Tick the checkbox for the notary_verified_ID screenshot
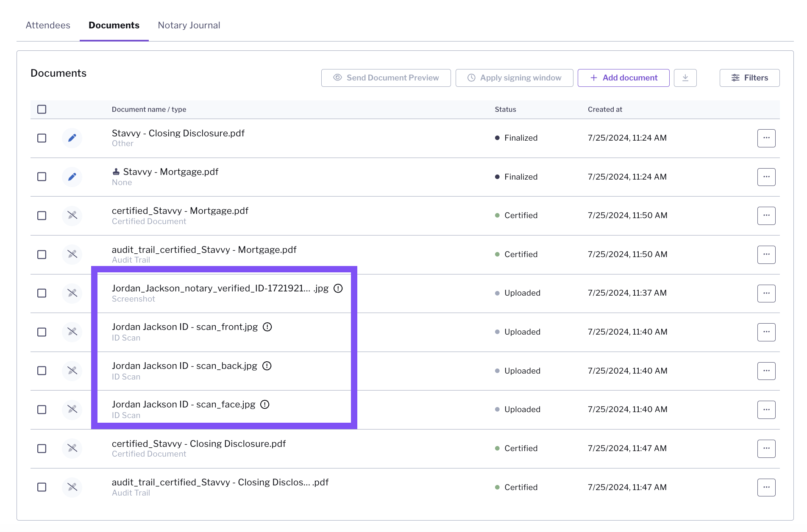 tap(42, 293)
